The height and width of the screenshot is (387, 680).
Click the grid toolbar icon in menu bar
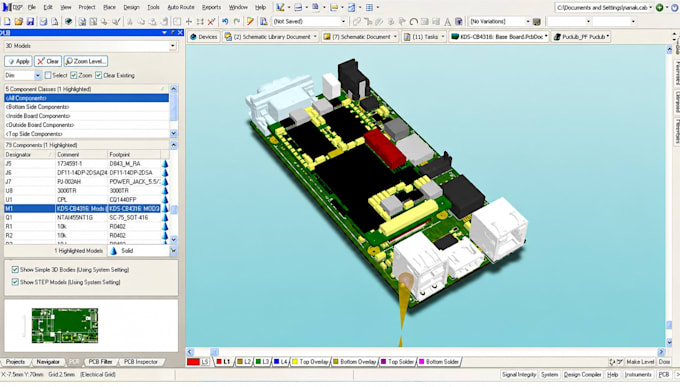click(369, 7)
